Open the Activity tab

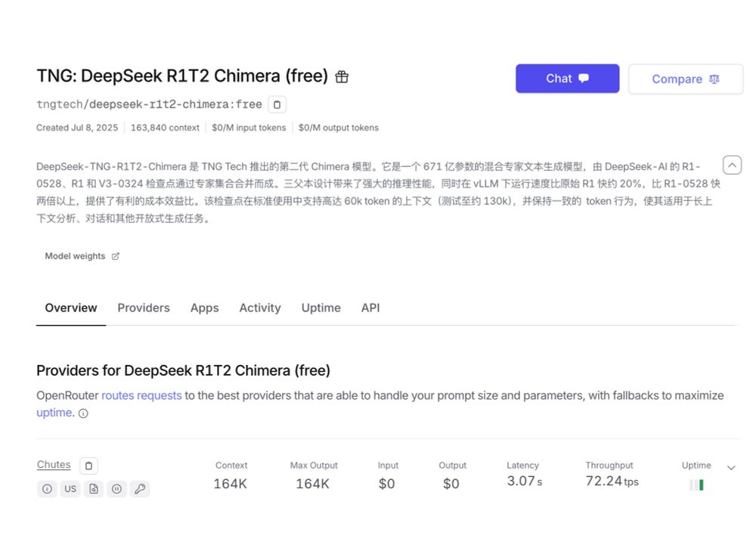point(260,308)
